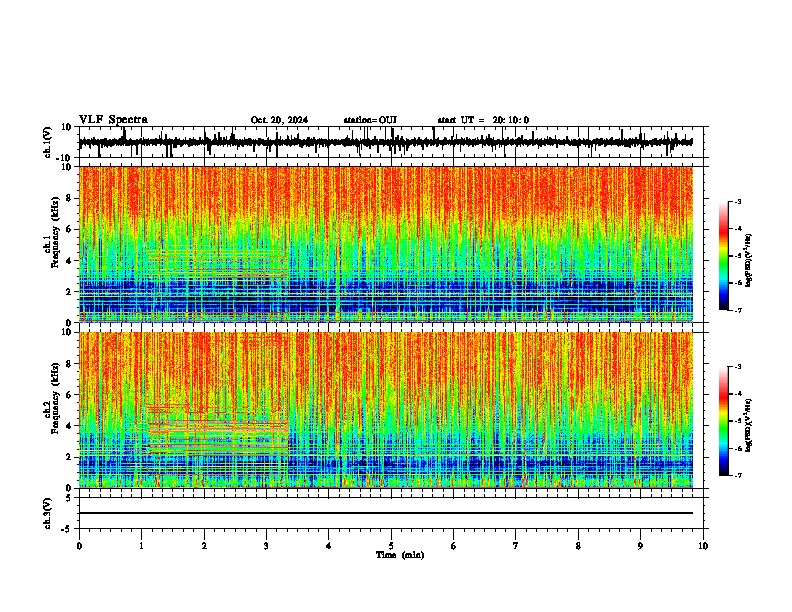Viewport: 792px width, 612px height.
Task: Click the log(PSD) label beside ch.1 colorbar
Action: click(x=748, y=261)
